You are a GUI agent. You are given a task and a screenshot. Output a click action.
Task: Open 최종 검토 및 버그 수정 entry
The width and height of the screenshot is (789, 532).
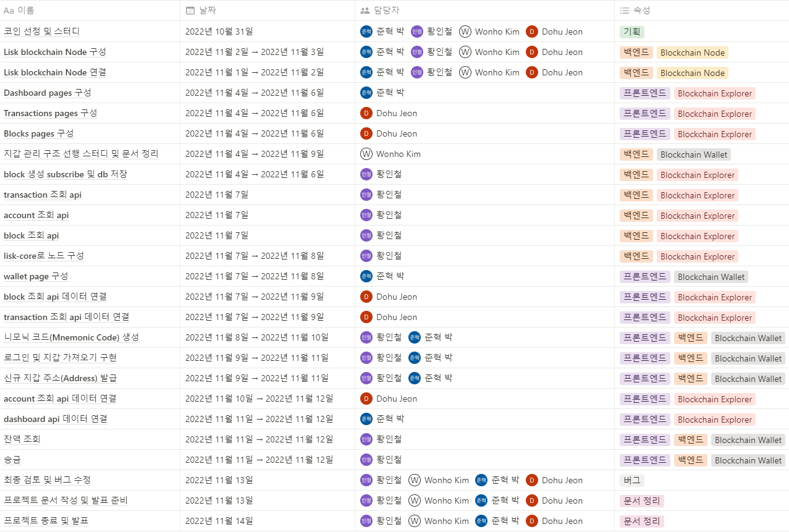click(48, 480)
